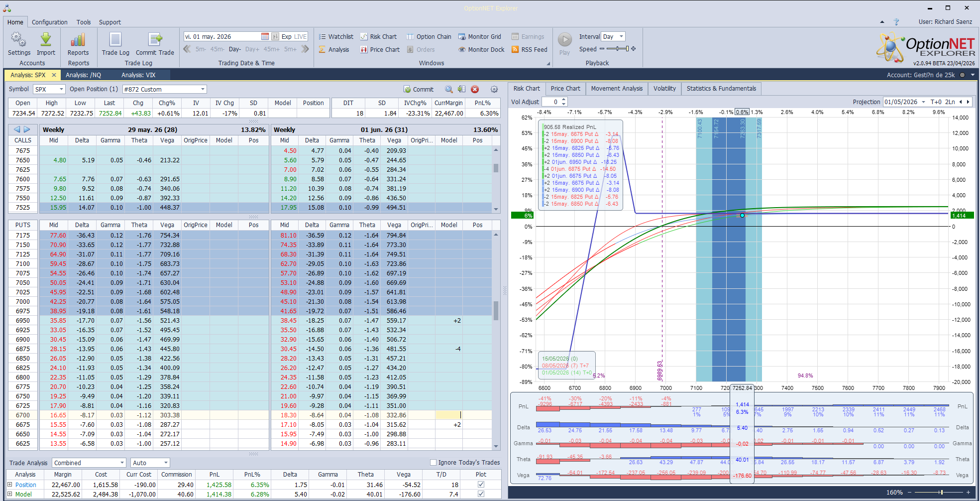Image resolution: width=980 pixels, height=501 pixels.
Task: Open the Trade Analysis Combined dropdown
Action: [x=90, y=463]
